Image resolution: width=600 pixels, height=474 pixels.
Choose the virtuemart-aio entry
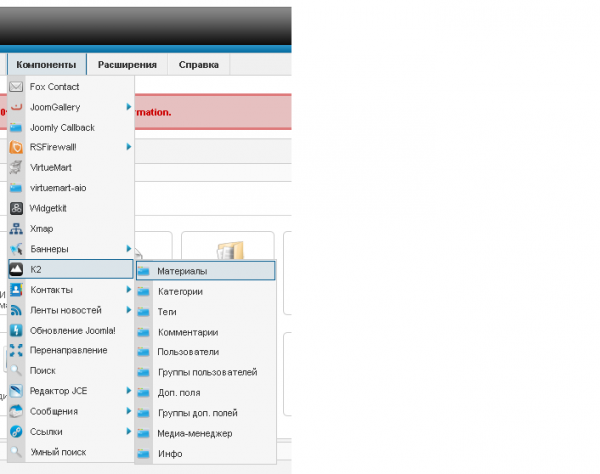[x=71, y=188]
